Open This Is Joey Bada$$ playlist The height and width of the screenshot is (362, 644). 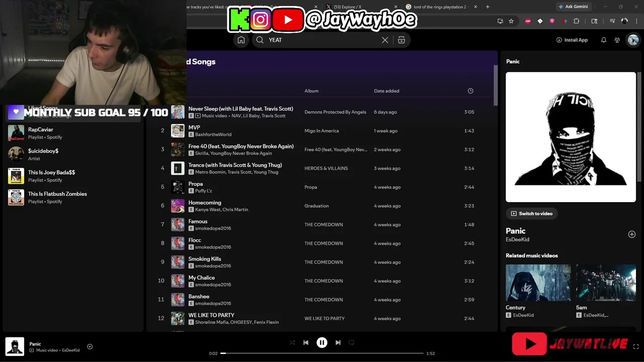pos(73,176)
